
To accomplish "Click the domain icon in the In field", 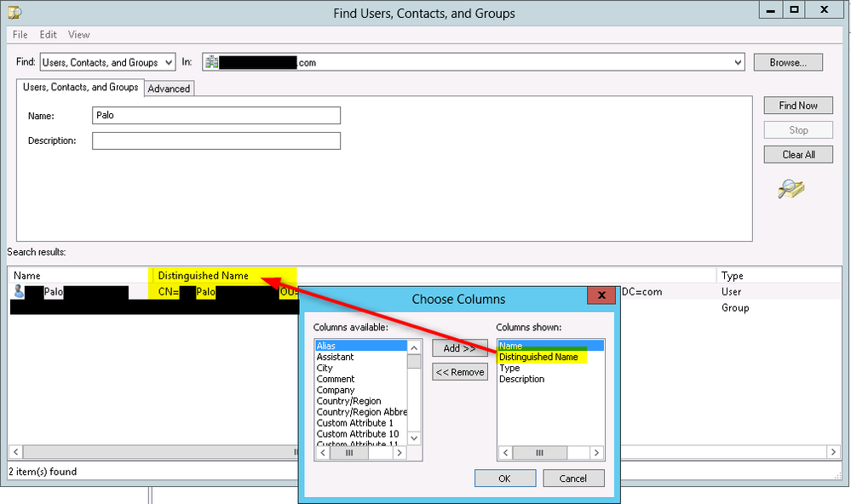I will [x=210, y=62].
